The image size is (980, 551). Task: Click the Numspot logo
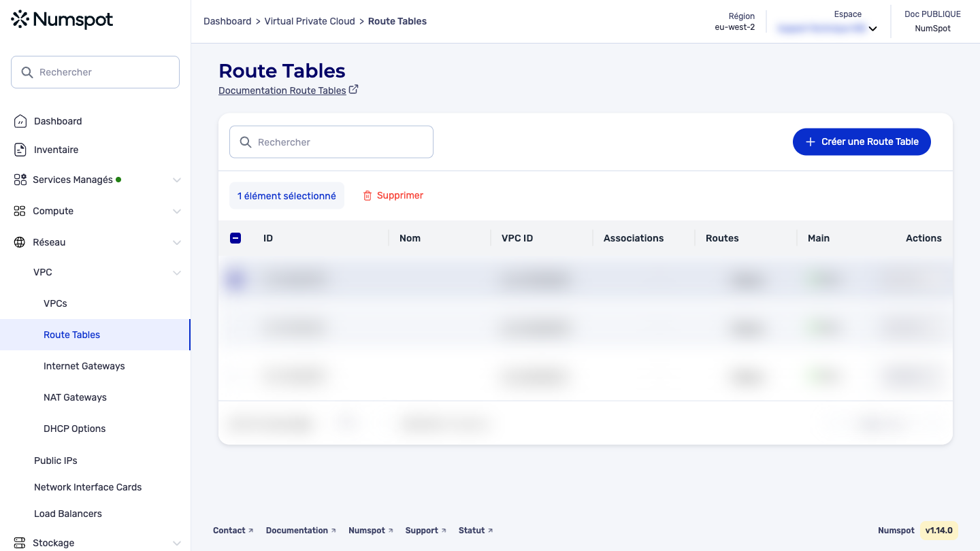63,20
